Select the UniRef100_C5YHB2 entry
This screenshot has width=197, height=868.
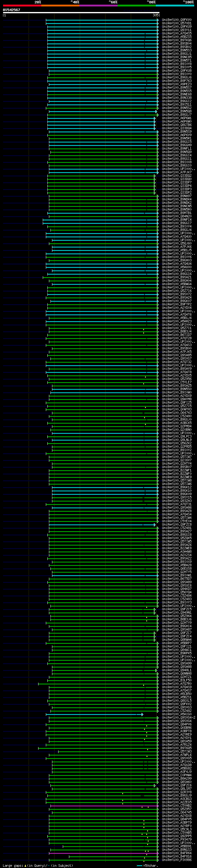pyautogui.click(x=177, y=806)
